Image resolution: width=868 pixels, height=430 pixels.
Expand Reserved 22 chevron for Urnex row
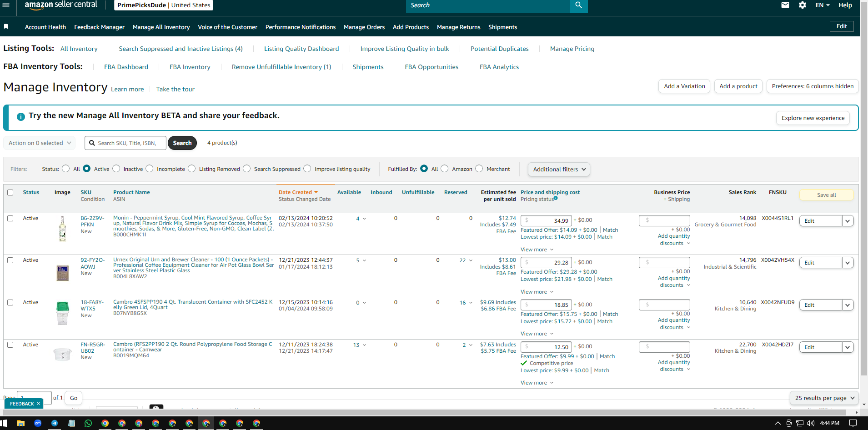coord(471,260)
